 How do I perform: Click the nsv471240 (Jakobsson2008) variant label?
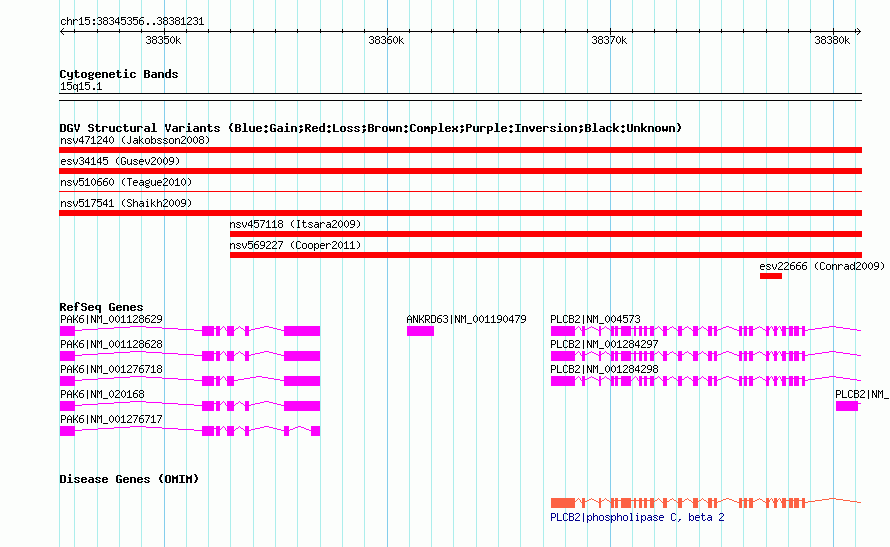[135, 140]
